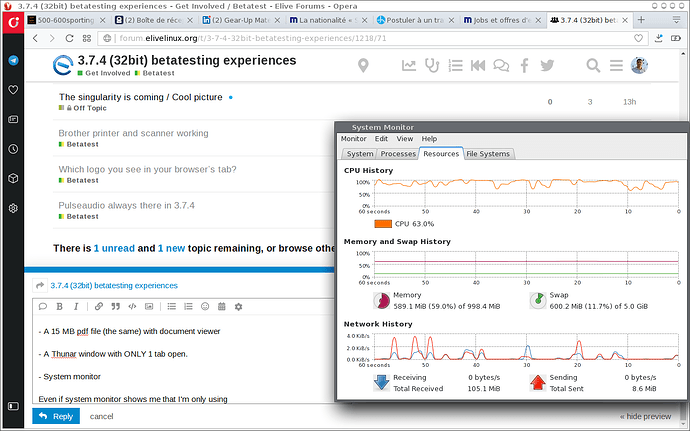Image resolution: width=690 pixels, height=431 pixels.
Task: Click the Elive forum logo
Action: [x=62, y=65]
